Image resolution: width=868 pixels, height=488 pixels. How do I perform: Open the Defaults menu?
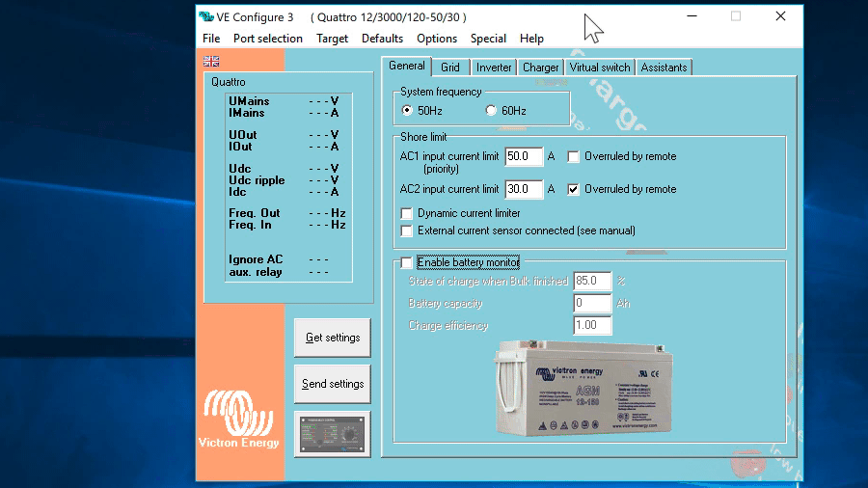tap(382, 39)
